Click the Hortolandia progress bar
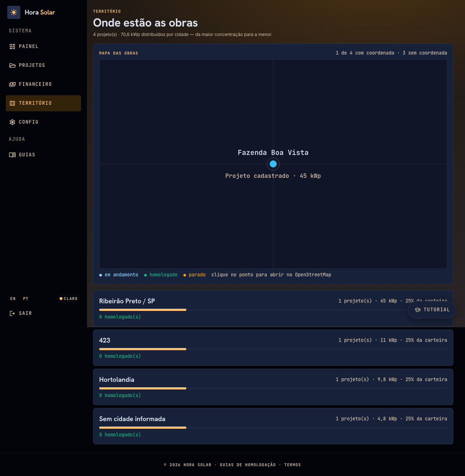The width and height of the screenshot is (465, 476). (x=273, y=388)
